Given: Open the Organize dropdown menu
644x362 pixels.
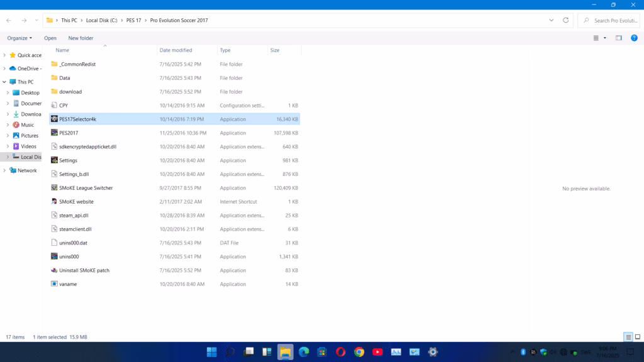Looking at the screenshot, I should (19, 38).
